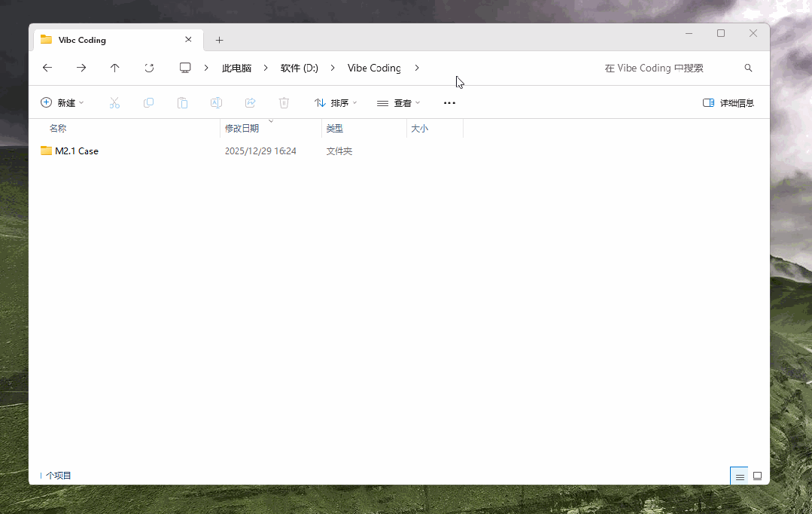The image size is (812, 514).
Task: Select the Rename icon
Action: [x=216, y=102]
